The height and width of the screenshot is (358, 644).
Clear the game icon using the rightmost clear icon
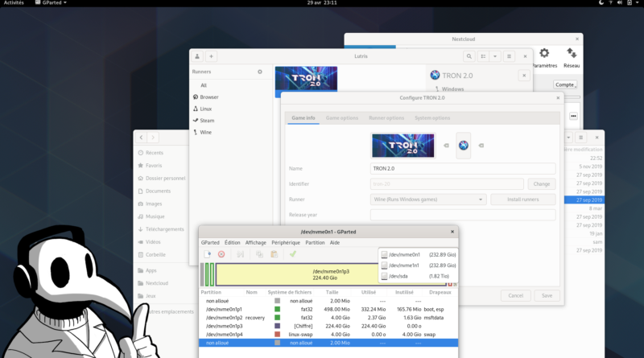click(x=481, y=146)
